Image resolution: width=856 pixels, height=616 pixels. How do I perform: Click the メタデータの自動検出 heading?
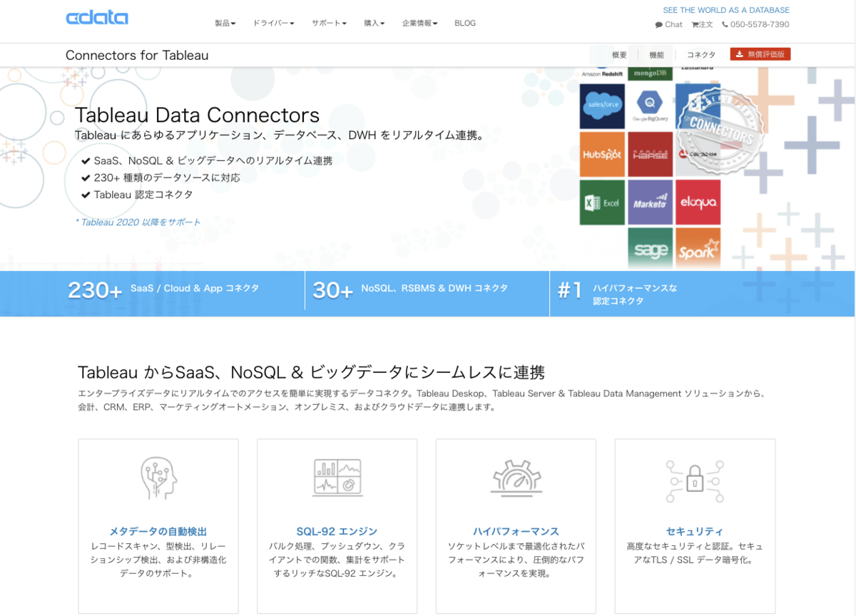tap(158, 531)
